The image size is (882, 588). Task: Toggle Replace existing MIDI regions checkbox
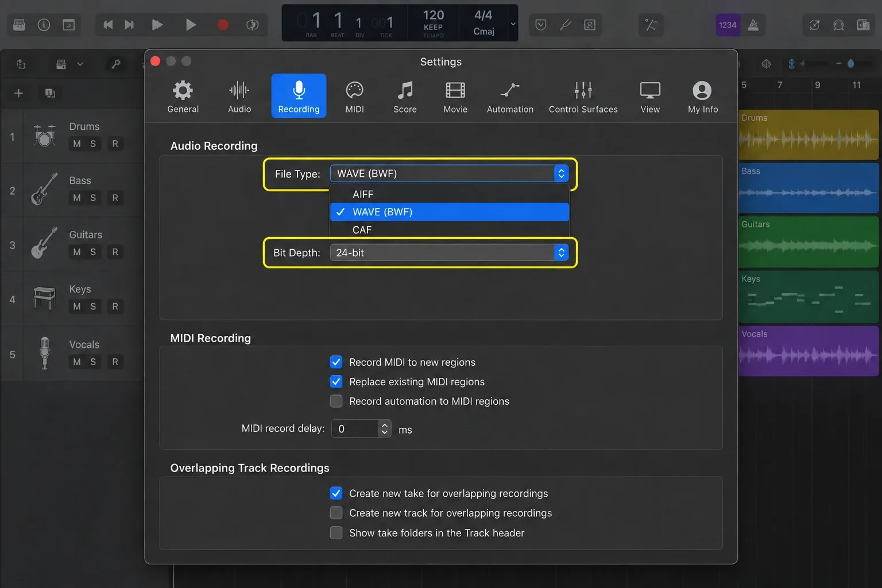click(x=336, y=382)
